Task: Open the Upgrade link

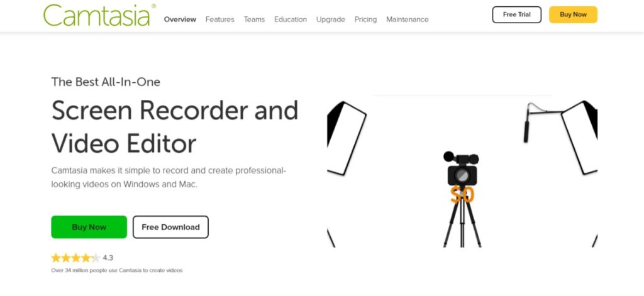Action: (331, 19)
